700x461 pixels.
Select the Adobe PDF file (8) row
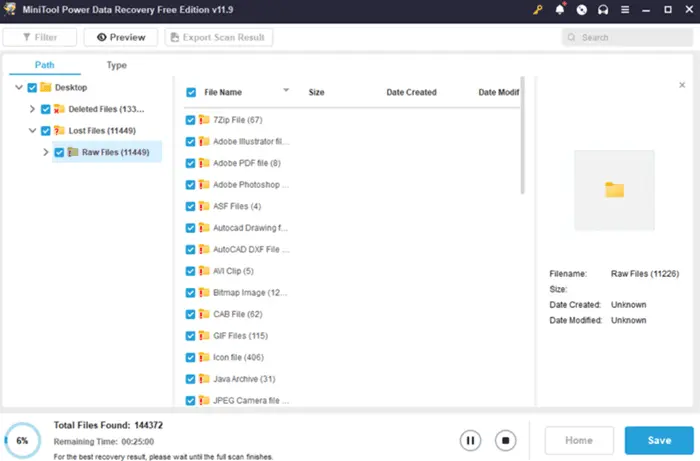pyautogui.click(x=351, y=163)
